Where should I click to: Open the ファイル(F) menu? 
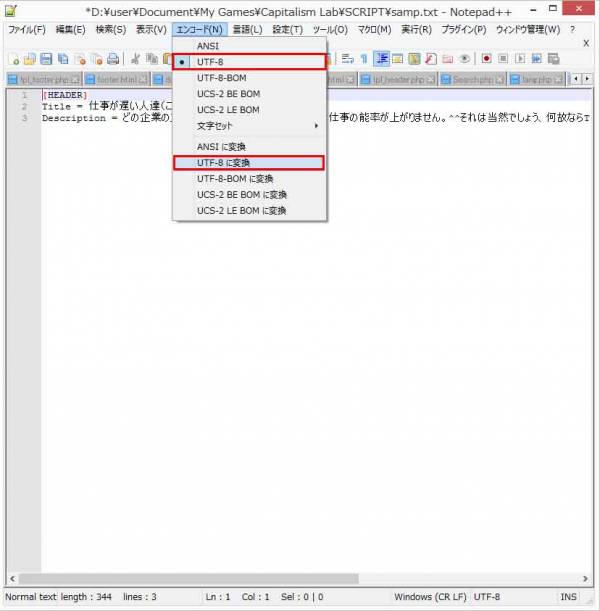(x=27, y=30)
